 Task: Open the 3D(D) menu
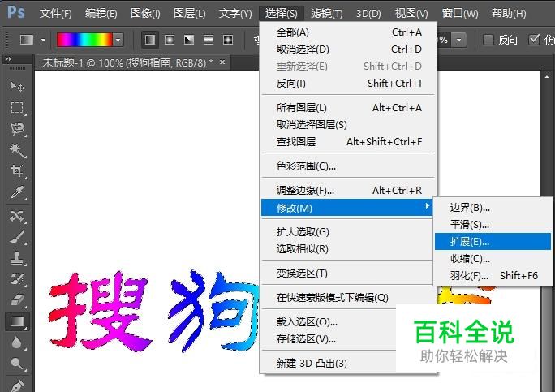(368, 14)
